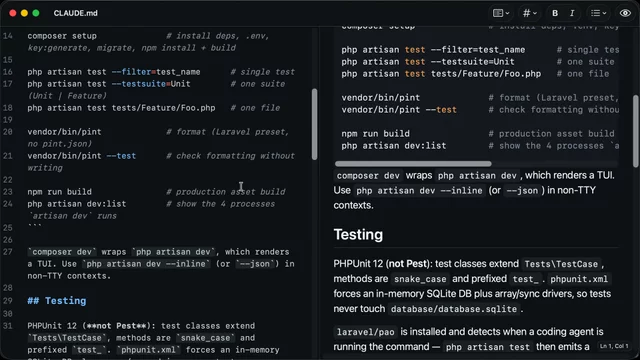Click 'laravel/pao' inline code in preview

pyautogui.click(x=366, y=332)
